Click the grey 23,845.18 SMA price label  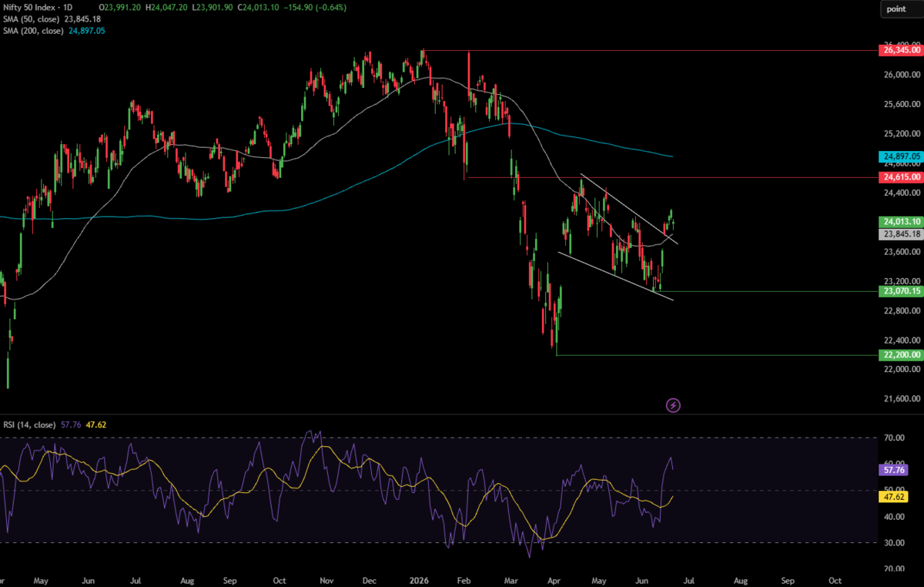(x=900, y=233)
